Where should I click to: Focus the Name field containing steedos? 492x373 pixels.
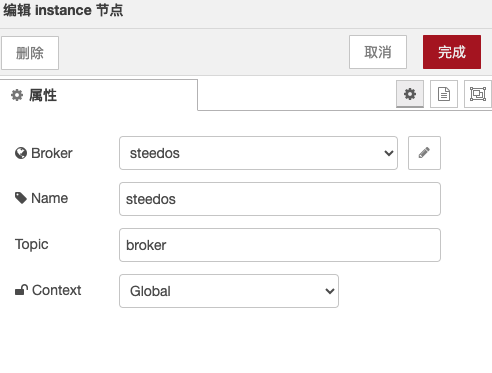pos(280,199)
